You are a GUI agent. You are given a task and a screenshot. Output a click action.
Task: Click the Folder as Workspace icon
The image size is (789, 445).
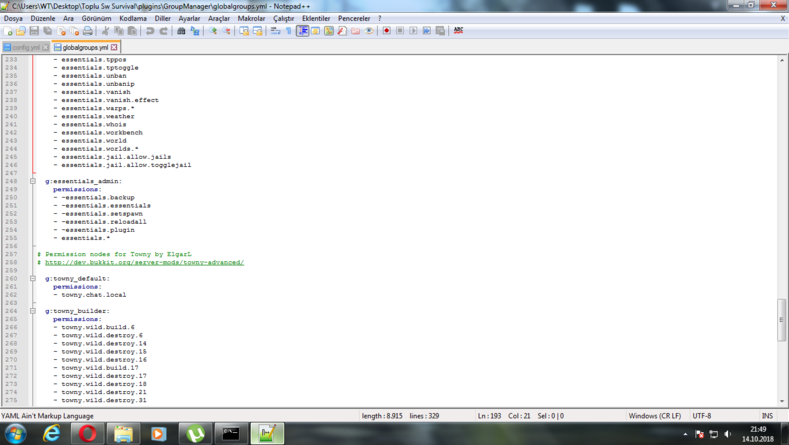tap(356, 31)
